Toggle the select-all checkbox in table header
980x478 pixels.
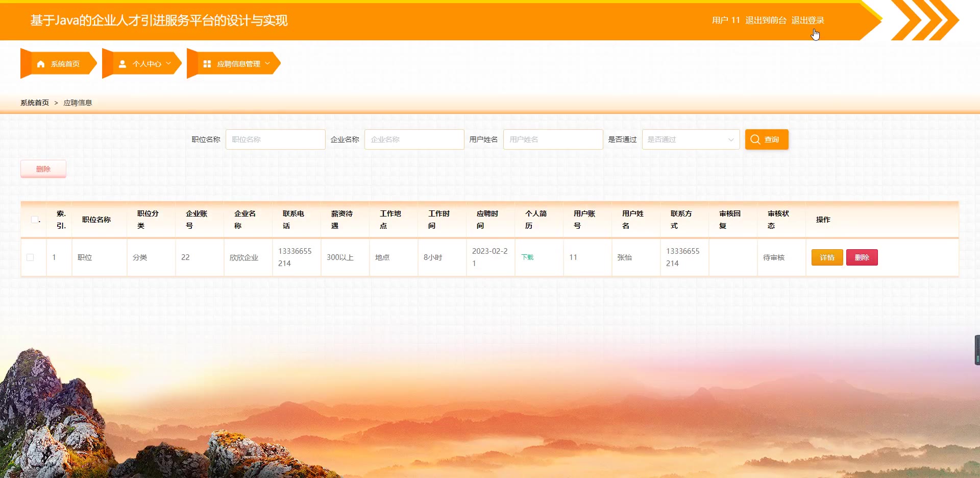point(34,220)
